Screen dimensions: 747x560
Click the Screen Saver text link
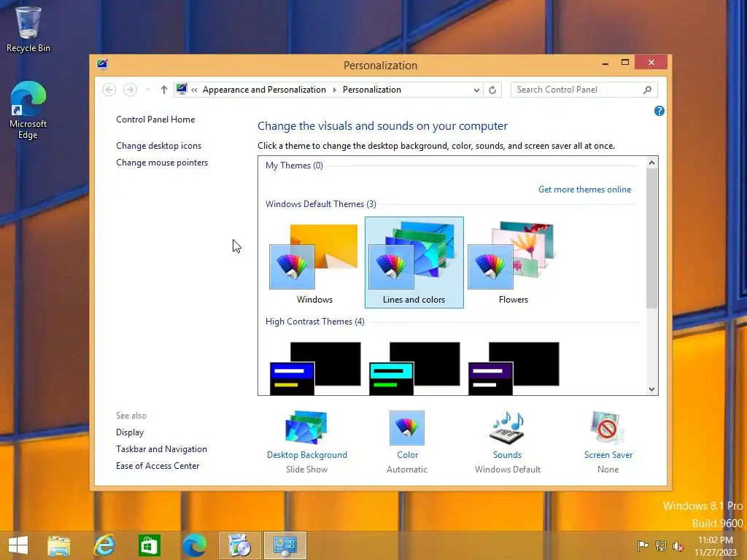[x=608, y=455]
